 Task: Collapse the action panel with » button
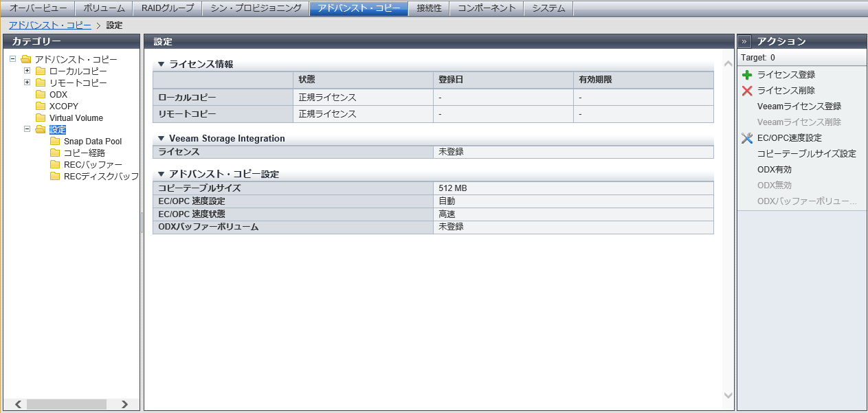point(745,41)
